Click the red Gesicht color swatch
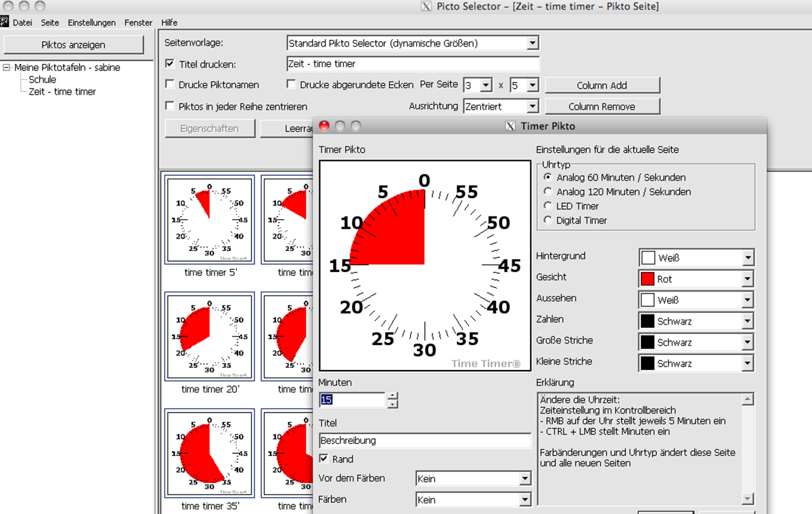The image size is (812, 514). click(648, 279)
